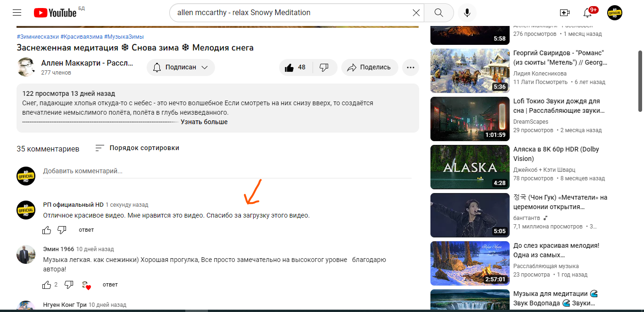Open РП официальный HD comment avatar
The image size is (644, 312).
[26, 210]
